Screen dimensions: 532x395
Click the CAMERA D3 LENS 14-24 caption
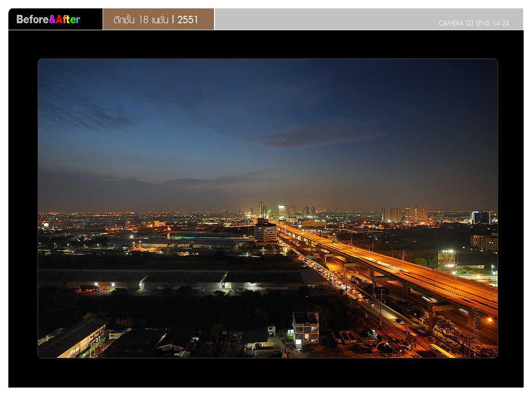(473, 23)
